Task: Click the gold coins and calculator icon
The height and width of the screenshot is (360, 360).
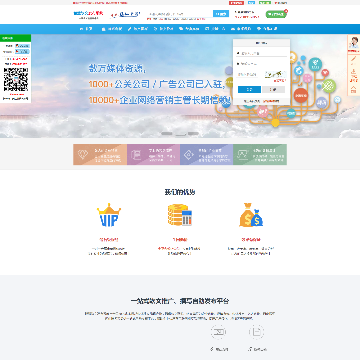Action: click(180, 215)
